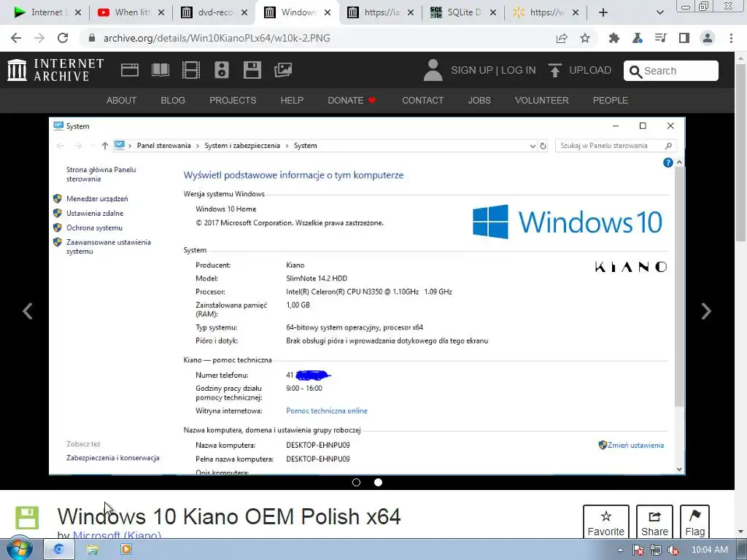Viewport: 747px width, 560px height.
Task: Click the Microsoft (Kiano) author link
Action: 117,534
